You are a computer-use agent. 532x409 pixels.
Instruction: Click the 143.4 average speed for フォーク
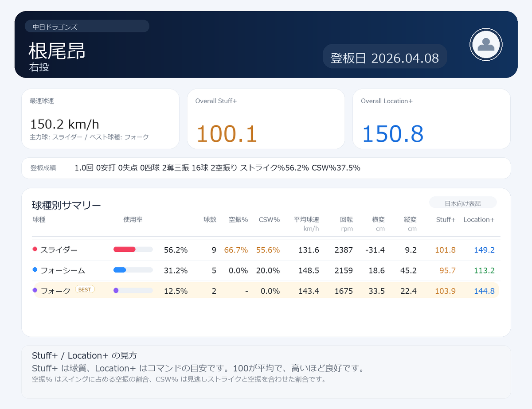tap(309, 291)
